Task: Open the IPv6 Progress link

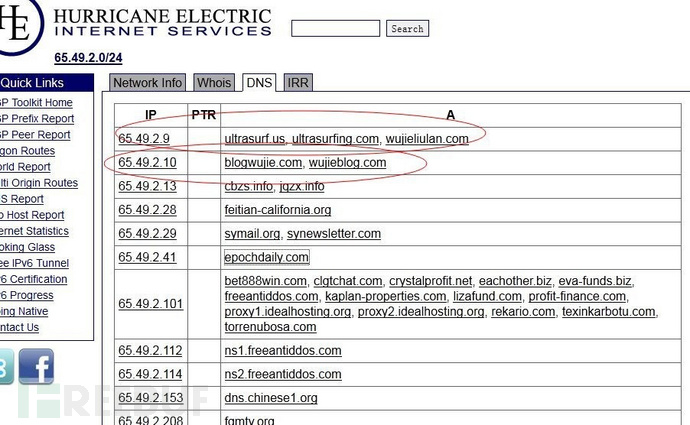Action: [26, 295]
